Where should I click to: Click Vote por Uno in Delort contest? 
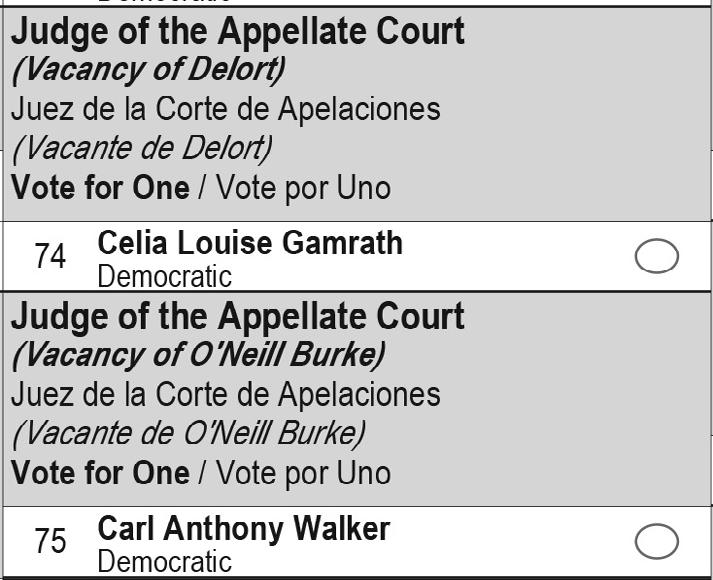(303, 188)
